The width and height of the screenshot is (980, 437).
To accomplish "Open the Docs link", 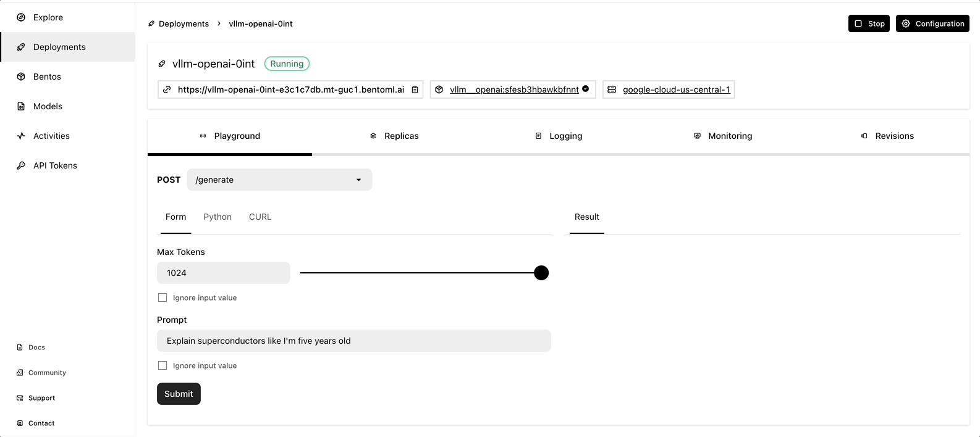I will [x=36, y=348].
